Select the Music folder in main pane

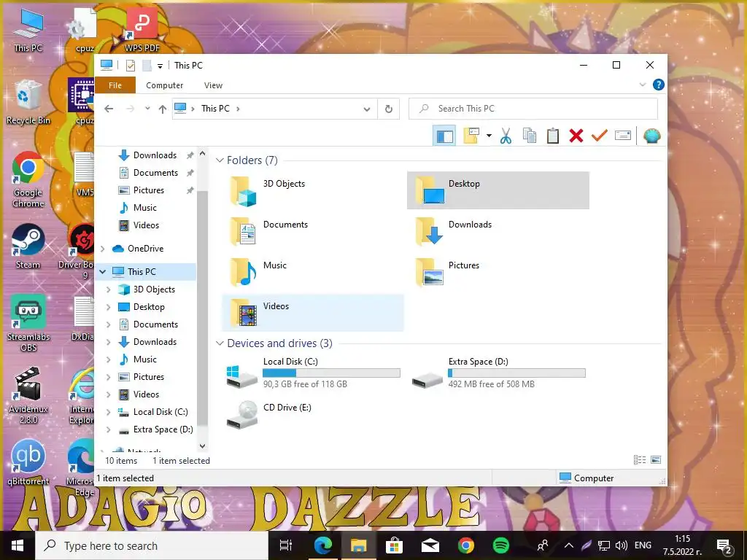click(313, 273)
